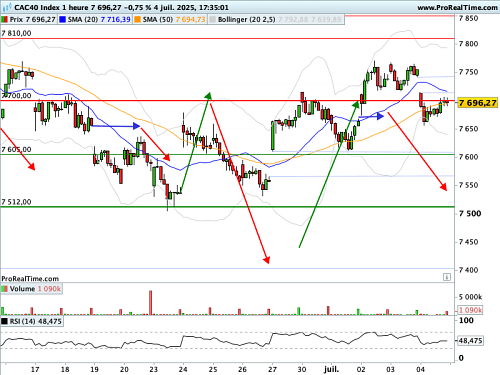Select the 7 605,00 support level label
The height and width of the screenshot is (375, 500).
pos(16,149)
